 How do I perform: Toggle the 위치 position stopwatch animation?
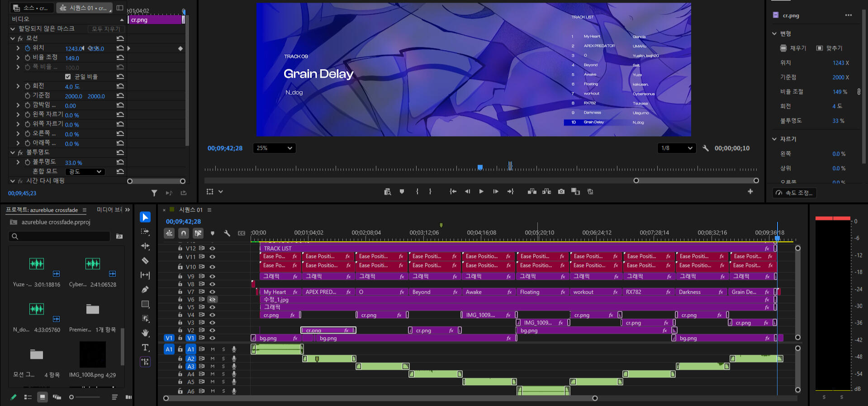coord(28,48)
